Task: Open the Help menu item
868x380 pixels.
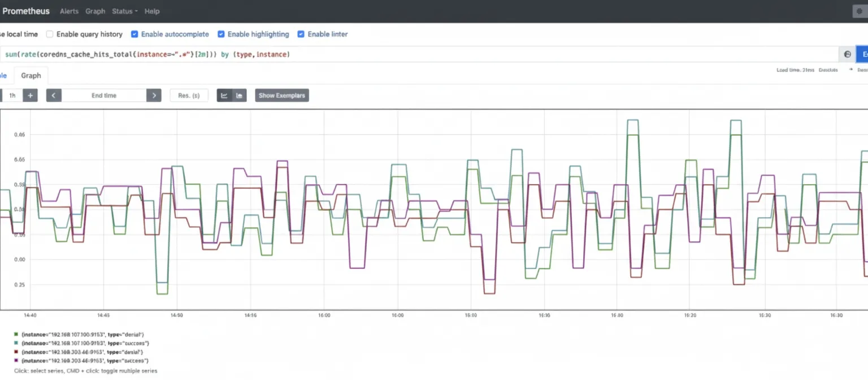Action: [152, 11]
